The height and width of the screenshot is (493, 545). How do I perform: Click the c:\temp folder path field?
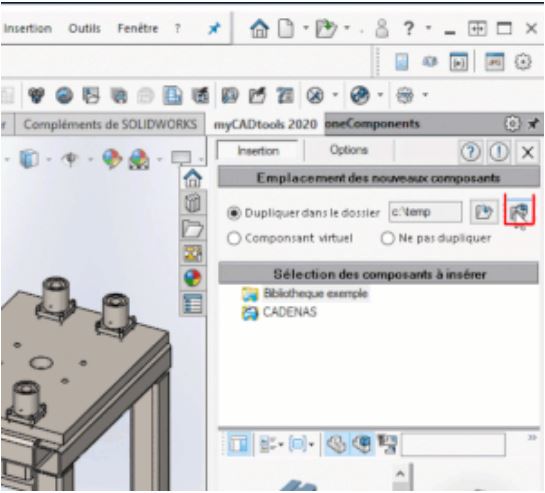(x=425, y=212)
